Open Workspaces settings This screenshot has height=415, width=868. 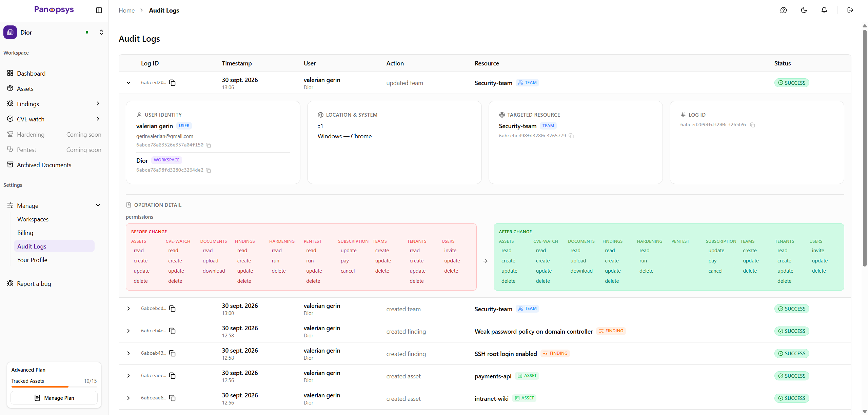point(33,219)
